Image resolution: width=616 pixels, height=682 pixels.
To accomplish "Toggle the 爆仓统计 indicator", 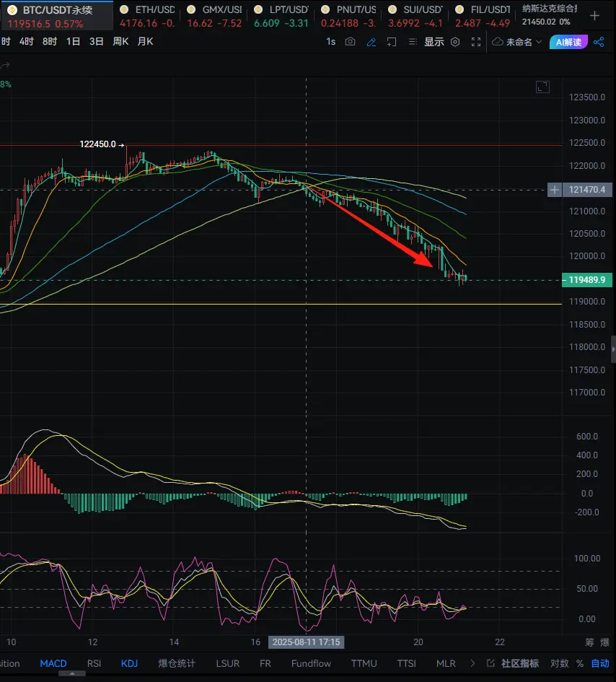I will [x=177, y=663].
